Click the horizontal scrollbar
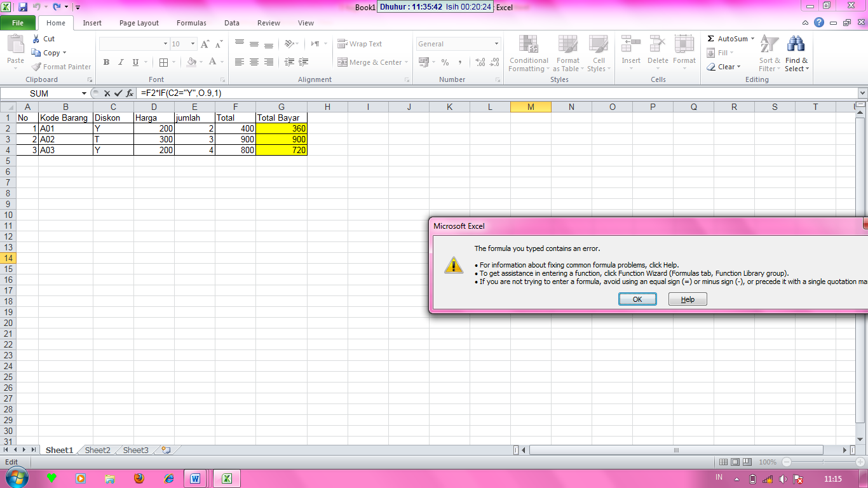 675,450
